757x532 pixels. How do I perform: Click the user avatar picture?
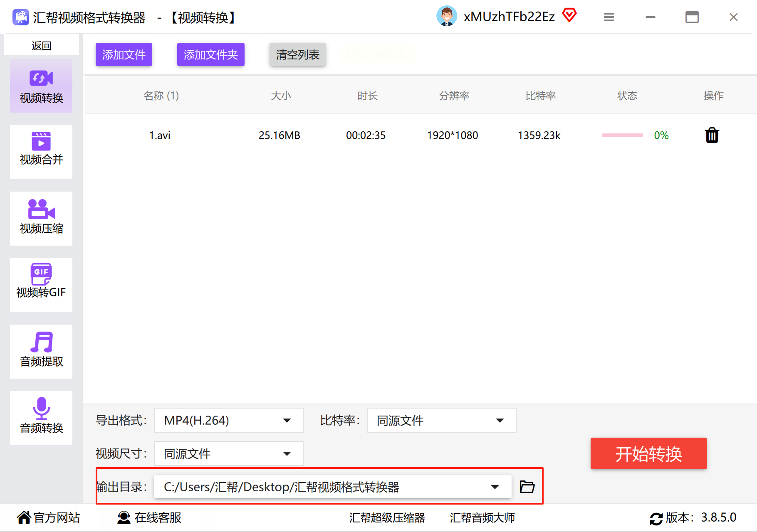tap(447, 17)
